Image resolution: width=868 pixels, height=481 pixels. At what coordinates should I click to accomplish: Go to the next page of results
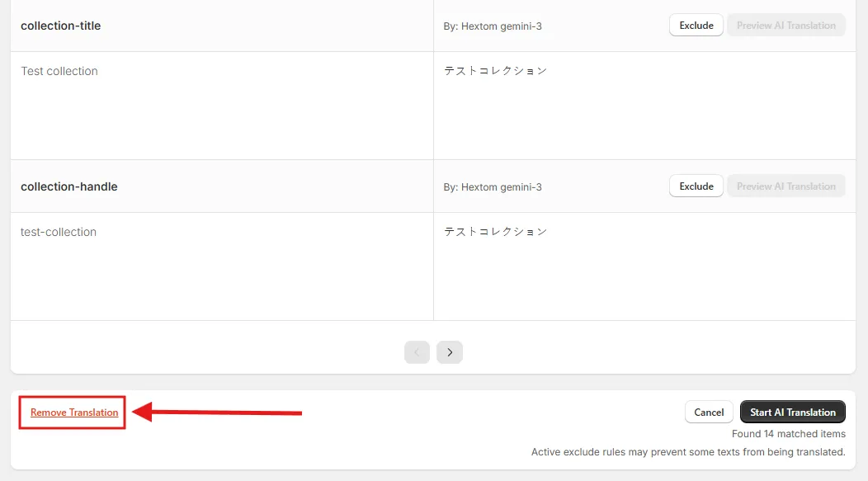[x=450, y=352]
